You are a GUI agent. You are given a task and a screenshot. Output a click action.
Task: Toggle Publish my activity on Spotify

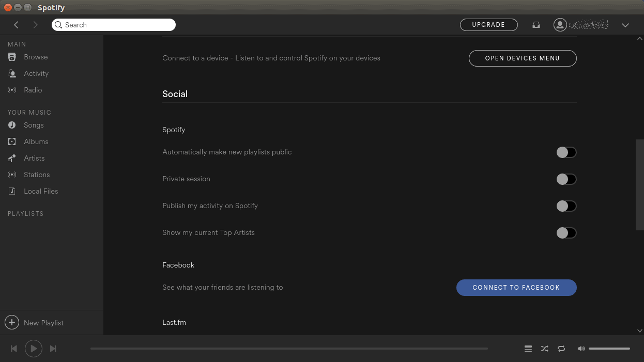[566, 206]
